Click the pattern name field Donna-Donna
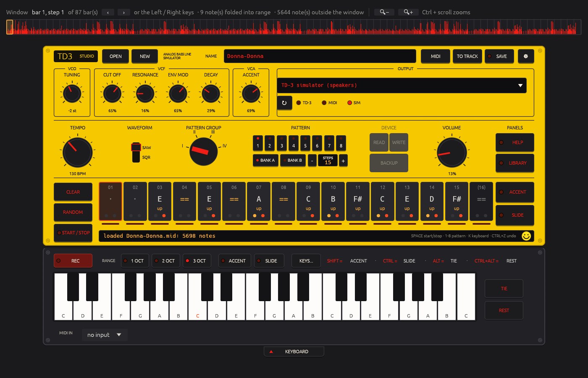The width and height of the screenshot is (588, 378). (x=320, y=56)
